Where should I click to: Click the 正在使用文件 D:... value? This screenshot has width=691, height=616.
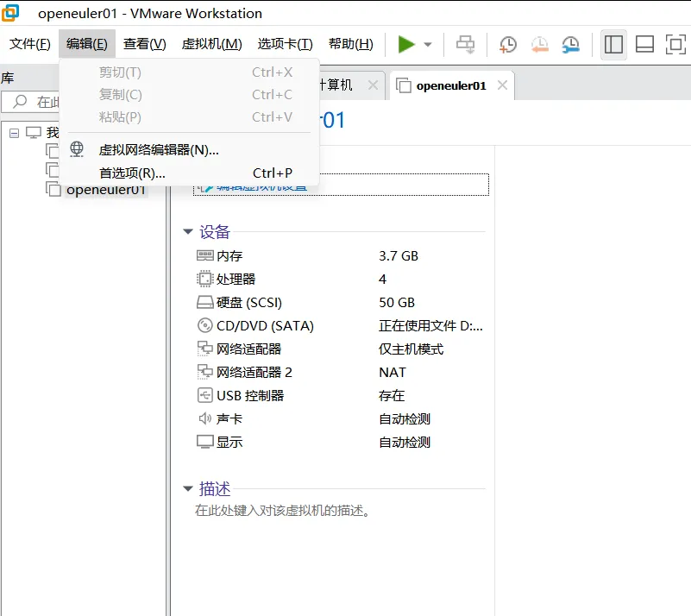pyautogui.click(x=430, y=326)
